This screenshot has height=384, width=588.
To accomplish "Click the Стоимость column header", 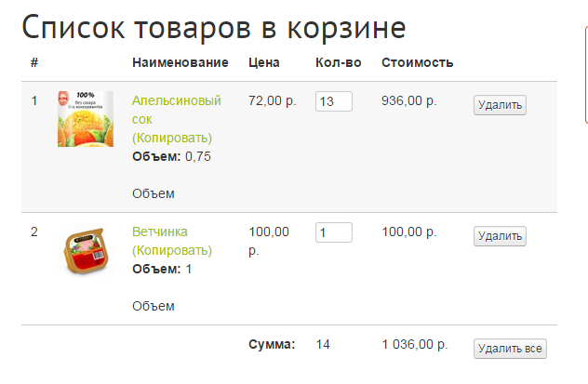I will [417, 62].
